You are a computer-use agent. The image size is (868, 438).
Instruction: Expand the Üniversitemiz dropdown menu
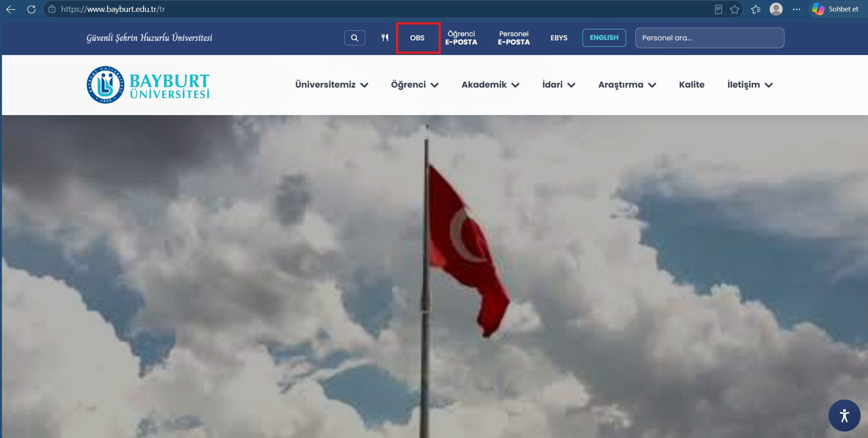[332, 85]
